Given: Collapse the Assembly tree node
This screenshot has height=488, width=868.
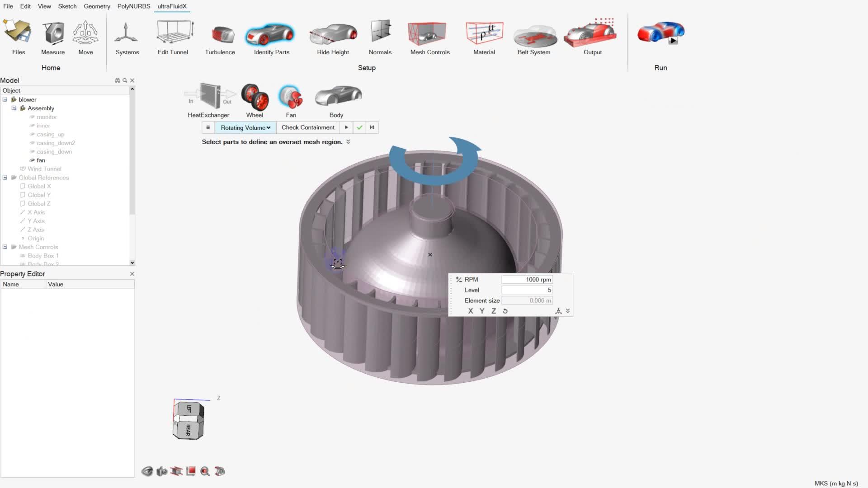Looking at the screenshot, I should pos(14,108).
